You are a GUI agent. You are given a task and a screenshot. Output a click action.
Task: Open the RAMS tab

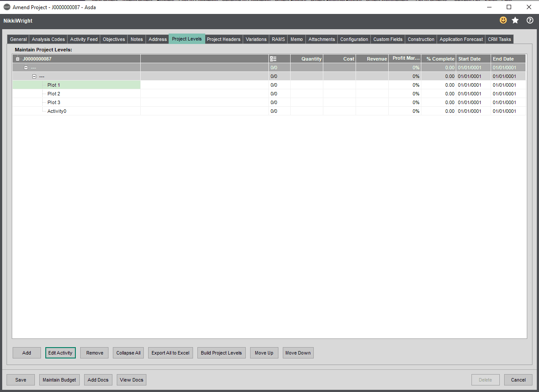[x=278, y=39]
